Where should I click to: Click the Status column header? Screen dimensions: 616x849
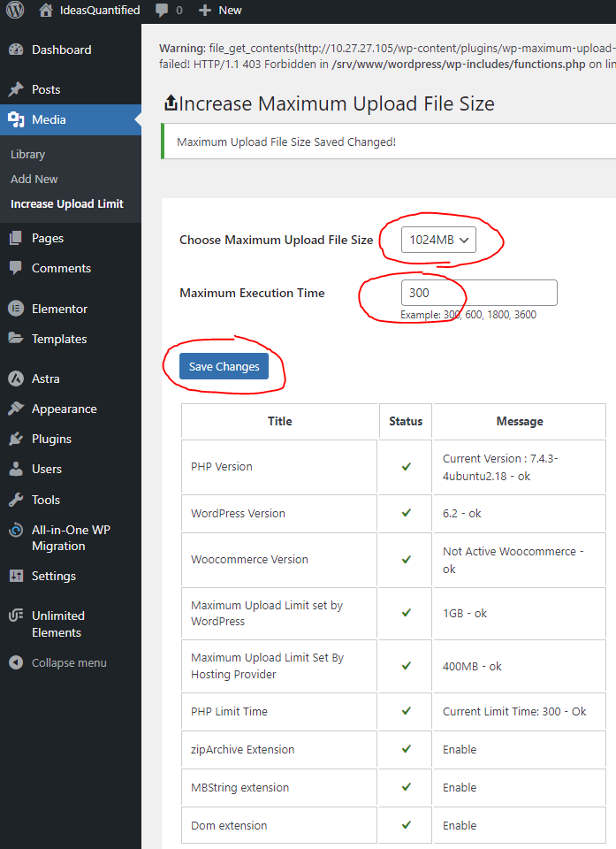click(406, 421)
